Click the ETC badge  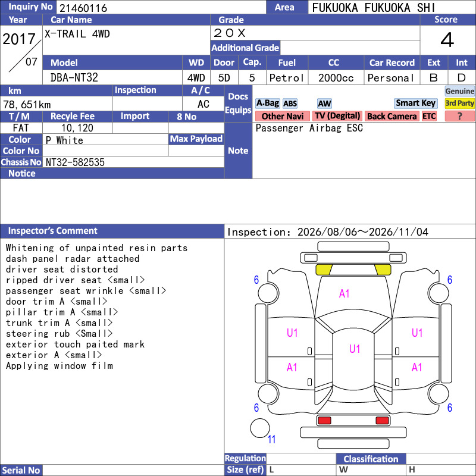429,116
